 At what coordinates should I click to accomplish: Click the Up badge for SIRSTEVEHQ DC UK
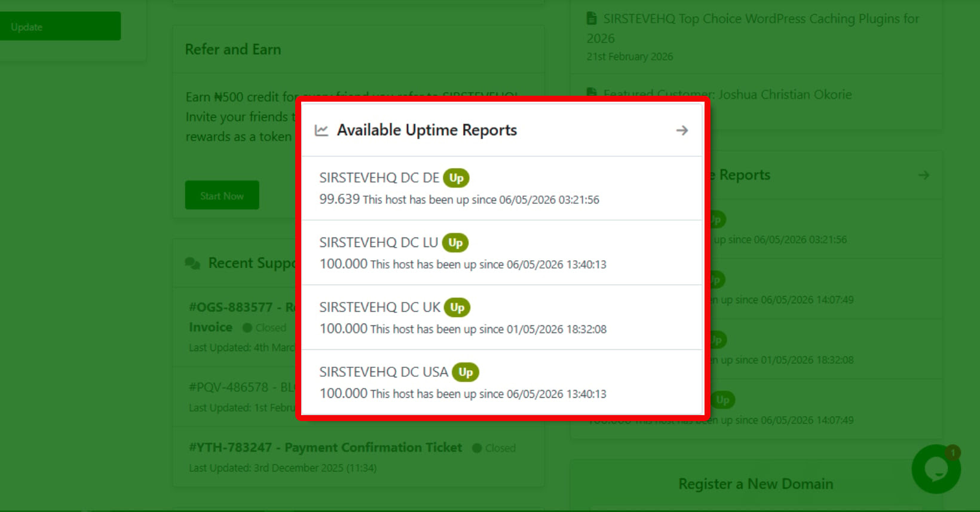click(x=457, y=307)
